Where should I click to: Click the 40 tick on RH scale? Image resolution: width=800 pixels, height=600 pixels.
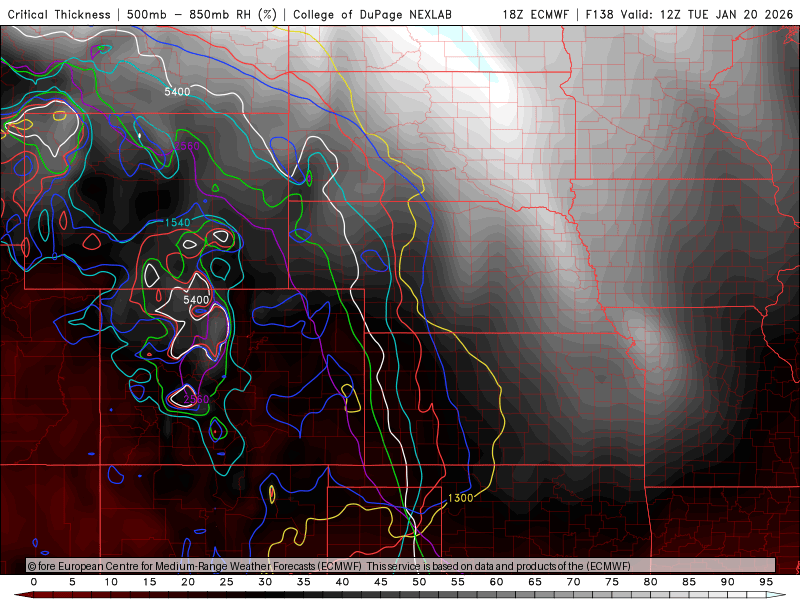coord(342,582)
